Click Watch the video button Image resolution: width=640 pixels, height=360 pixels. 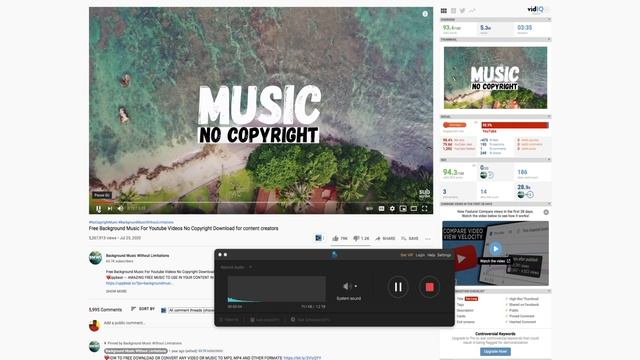pyautogui.click(x=495, y=261)
